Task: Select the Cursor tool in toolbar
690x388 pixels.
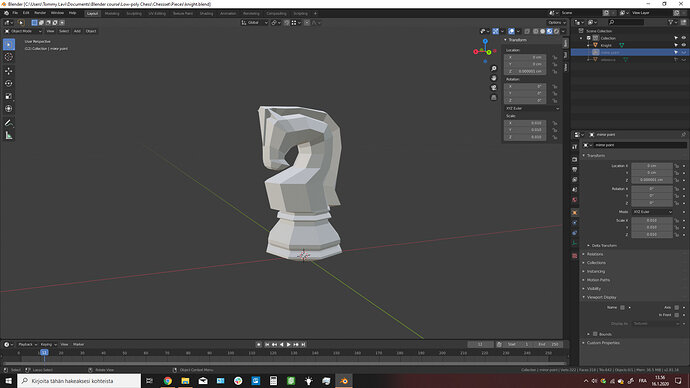Action: click(x=9, y=57)
